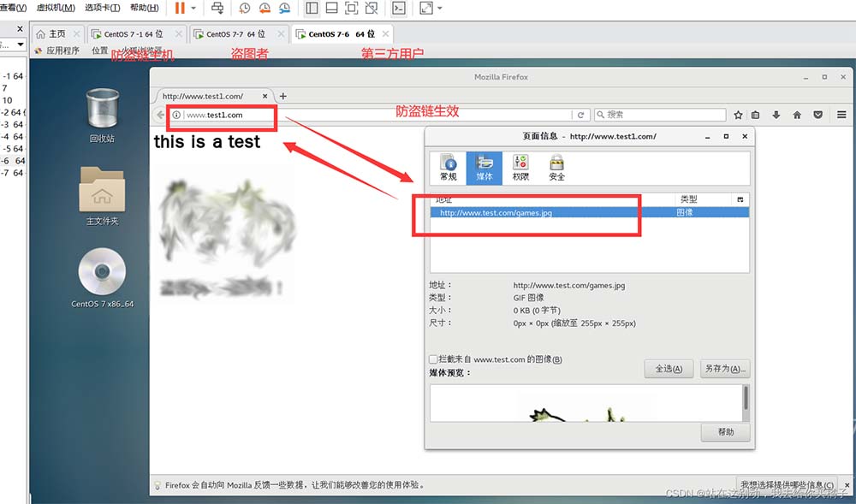Pause the virtual machine

(x=180, y=8)
